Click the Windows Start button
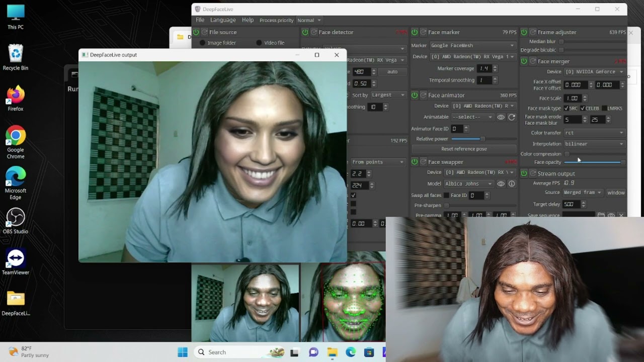 (x=183, y=352)
